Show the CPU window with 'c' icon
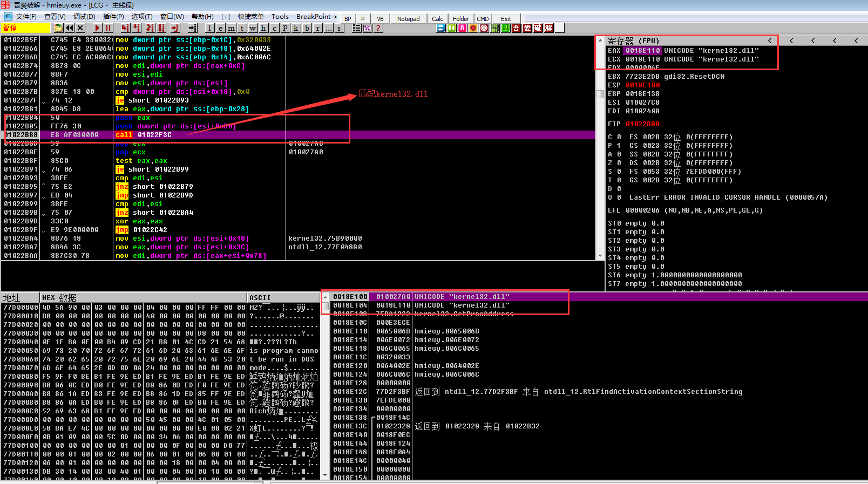 [x=274, y=28]
